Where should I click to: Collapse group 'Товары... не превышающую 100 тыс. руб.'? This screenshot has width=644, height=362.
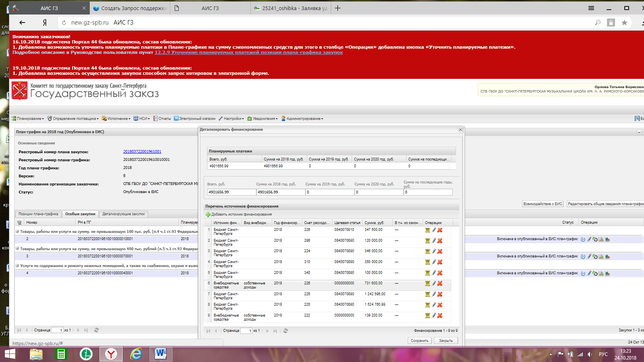click(x=17, y=232)
